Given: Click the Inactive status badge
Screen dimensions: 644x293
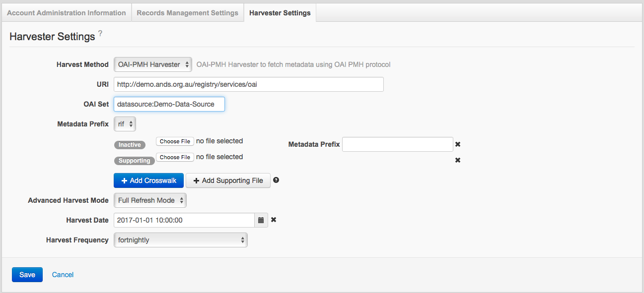Looking at the screenshot, I should click(130, 145).
